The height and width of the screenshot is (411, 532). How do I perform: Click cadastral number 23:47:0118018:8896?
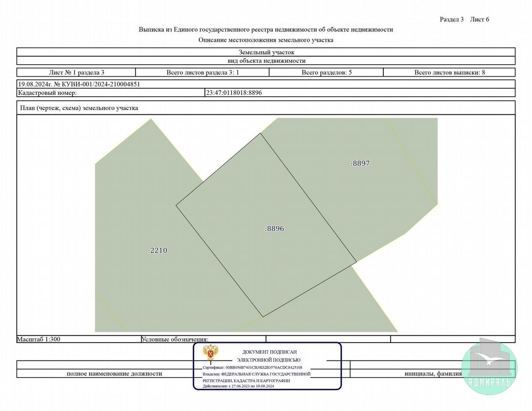234,92
